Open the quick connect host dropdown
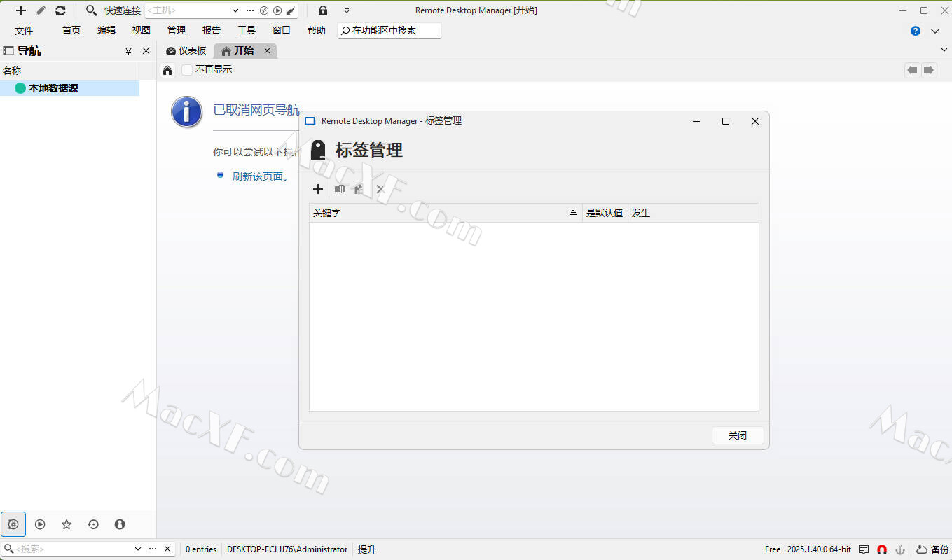This screenshot has width=952, height=560. pos(235,10)
